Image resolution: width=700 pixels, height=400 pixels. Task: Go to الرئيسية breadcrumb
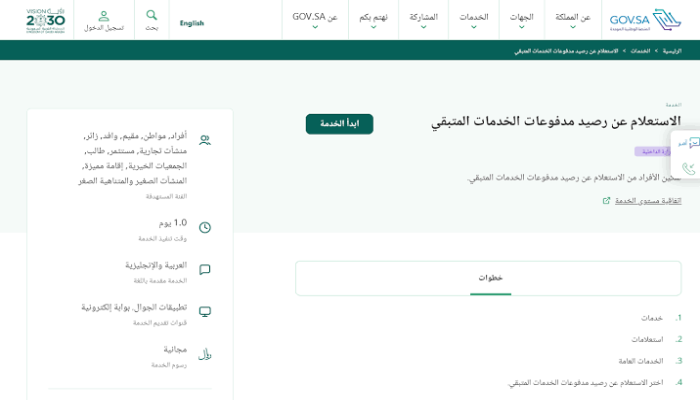click(672, 51)
